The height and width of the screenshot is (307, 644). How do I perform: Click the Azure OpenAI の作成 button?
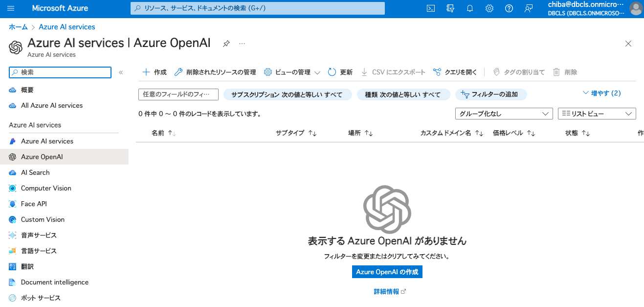point(387,272)
